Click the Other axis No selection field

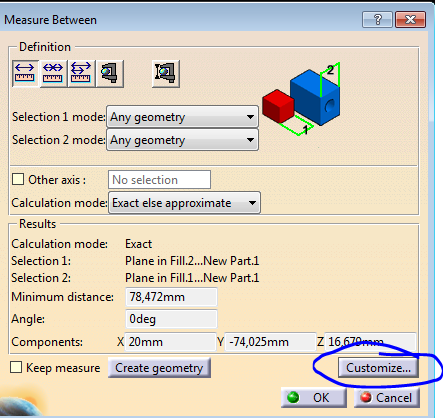point(159,180)
